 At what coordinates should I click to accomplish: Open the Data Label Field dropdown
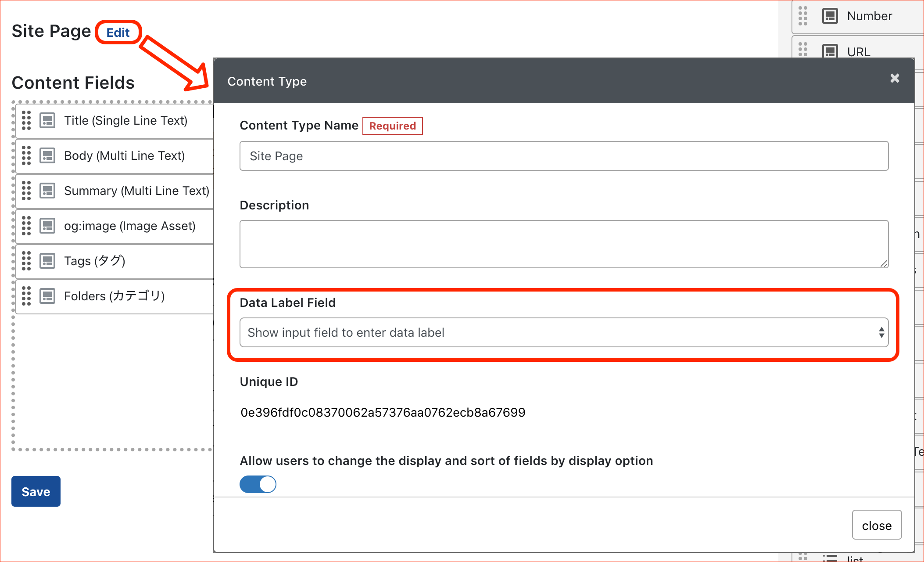click(x=564, y=332)
